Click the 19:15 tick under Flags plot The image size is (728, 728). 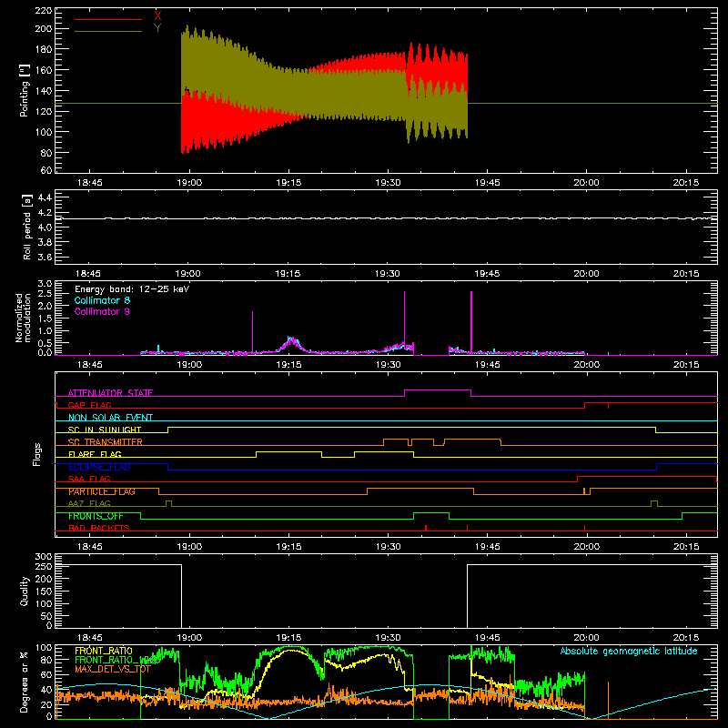tap(288, 547)
